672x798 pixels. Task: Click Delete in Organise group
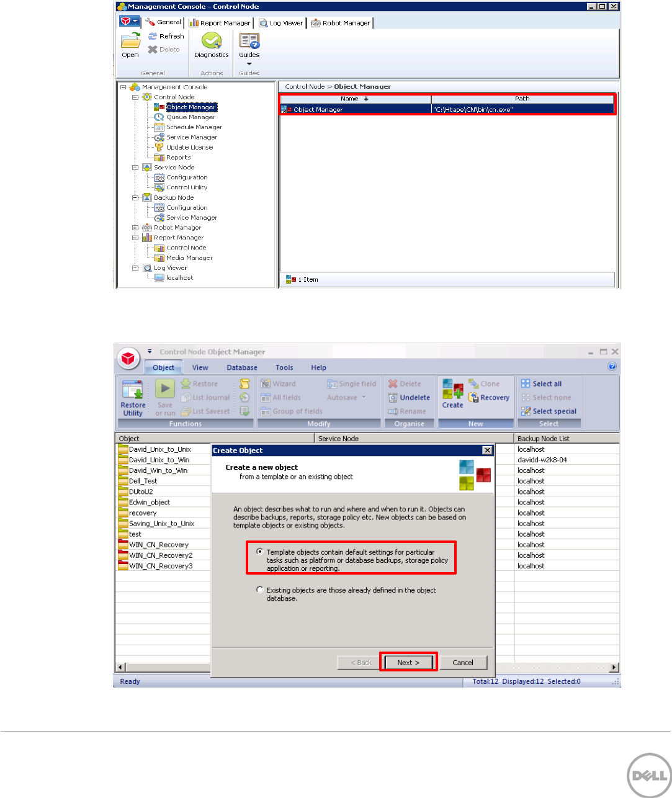click(405, 384)
